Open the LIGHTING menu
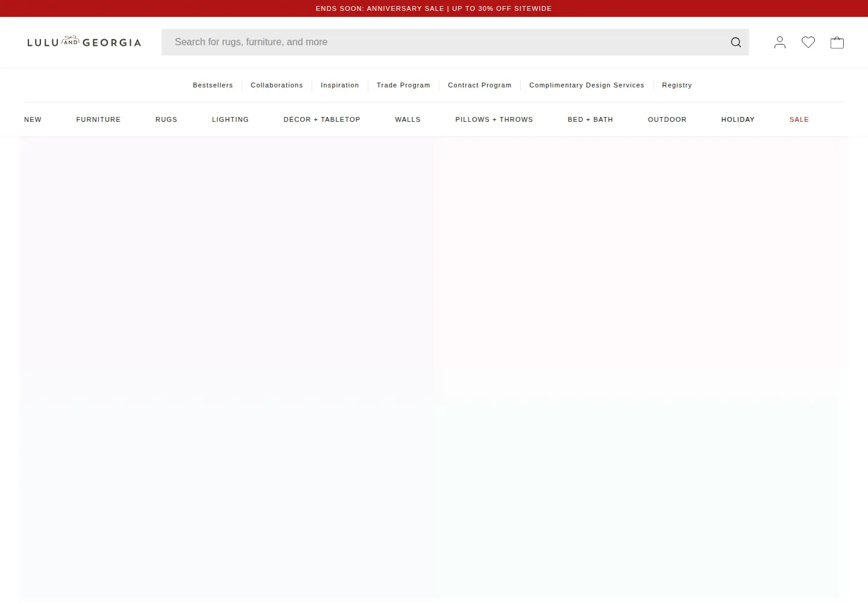This screenshot has height=603, width=868. 230,119
